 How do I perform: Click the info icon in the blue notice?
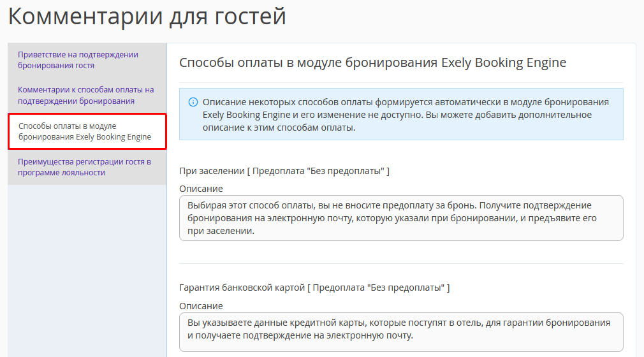pos(193,102)
